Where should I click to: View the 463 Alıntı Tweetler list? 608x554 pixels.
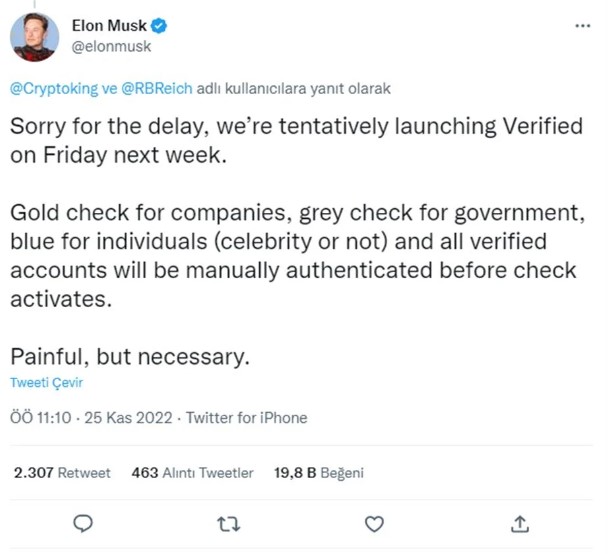[192, 472]
